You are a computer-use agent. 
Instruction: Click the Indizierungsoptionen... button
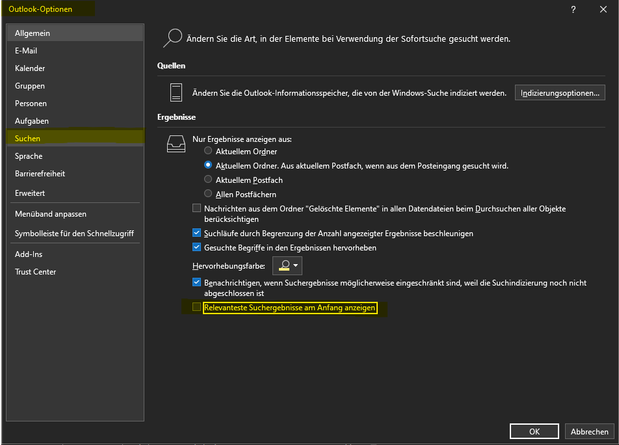(x=560, y=93)
